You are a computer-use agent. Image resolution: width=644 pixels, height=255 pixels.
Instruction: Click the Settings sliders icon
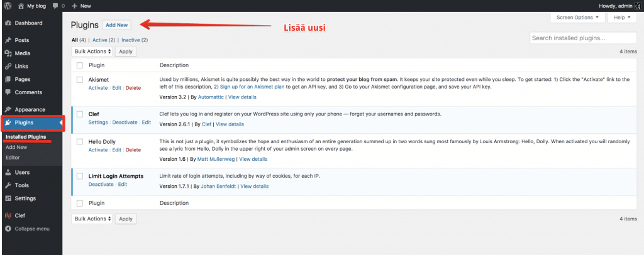8,198
